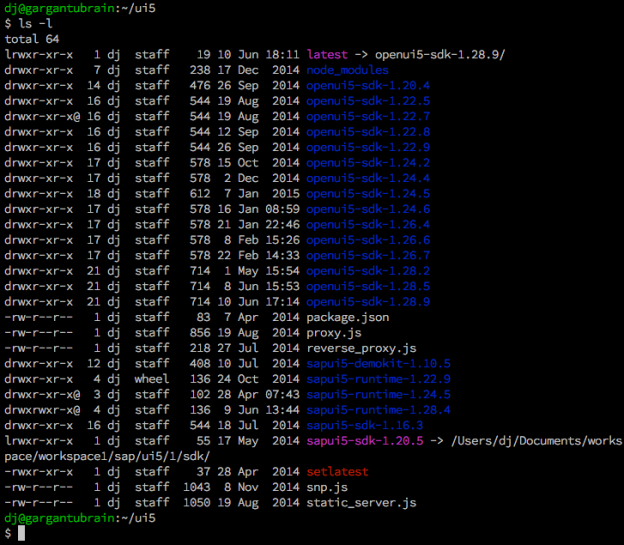This screenshot has width=624, height=545.
Task: Click file size 1043 of snp.js
Action: pyautogui.click(x=197, y=487)
